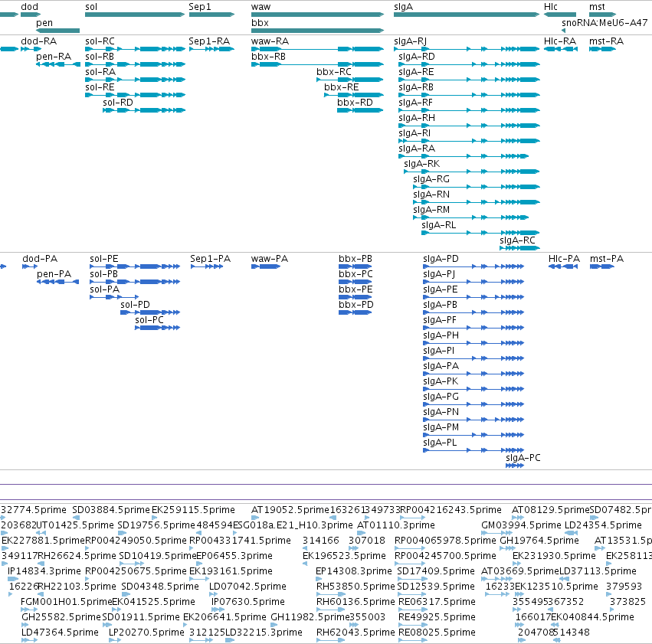Select transcript slgA-RD
Screen dimensions: 652x644
coord(417,57)
